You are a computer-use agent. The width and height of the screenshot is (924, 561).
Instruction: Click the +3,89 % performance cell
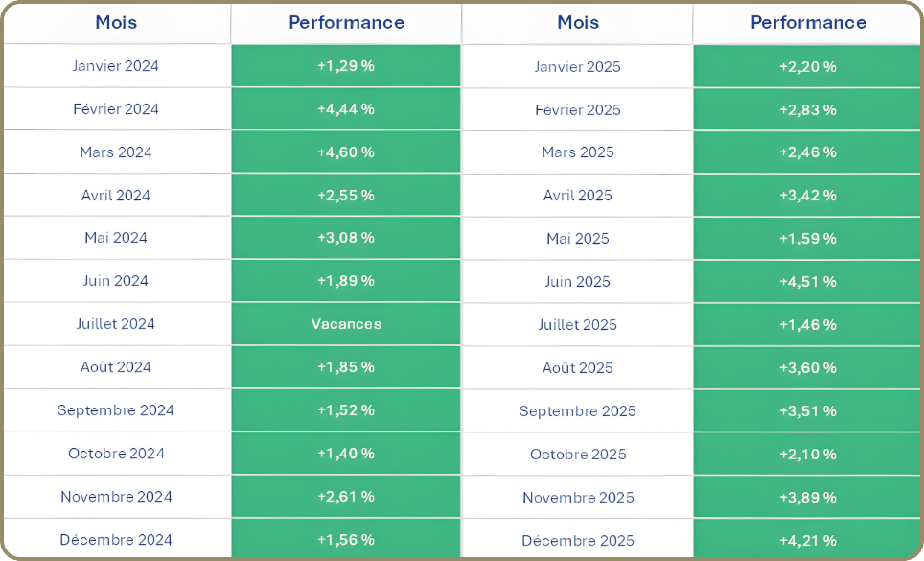click(x=808, y=498)
